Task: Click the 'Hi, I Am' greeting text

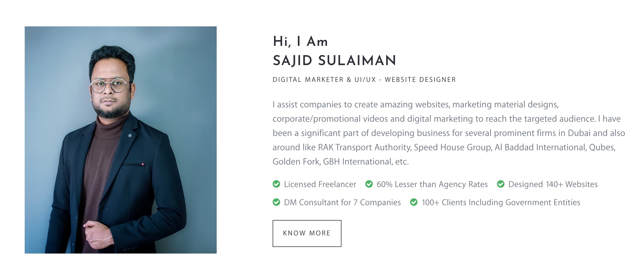Action: [x=300, y=42]
